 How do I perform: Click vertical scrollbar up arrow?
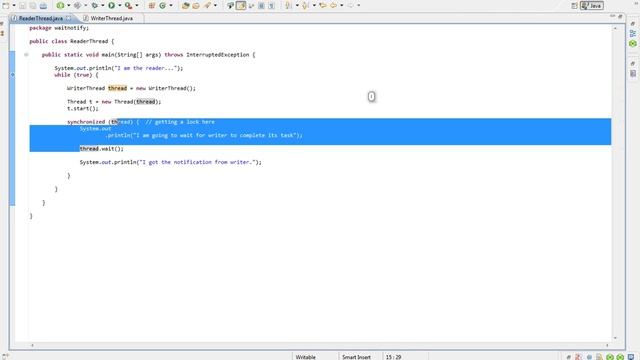[615, 28]
